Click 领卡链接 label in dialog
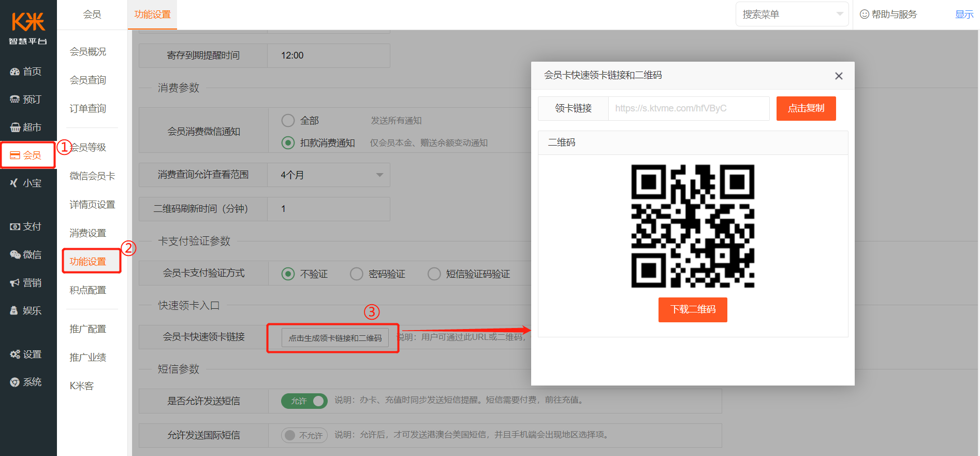 point(573,108)
